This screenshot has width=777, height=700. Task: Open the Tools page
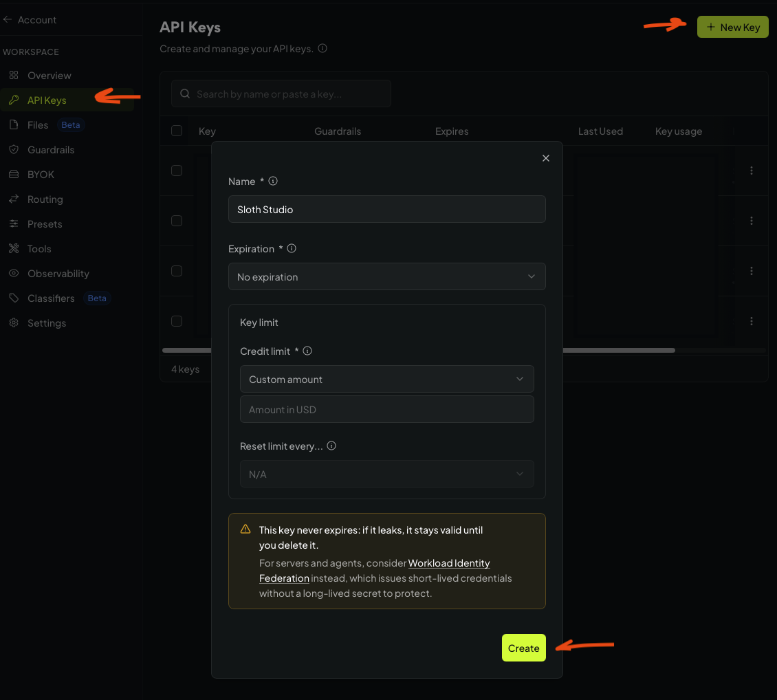pyautogui.click(x=39, y=249)
